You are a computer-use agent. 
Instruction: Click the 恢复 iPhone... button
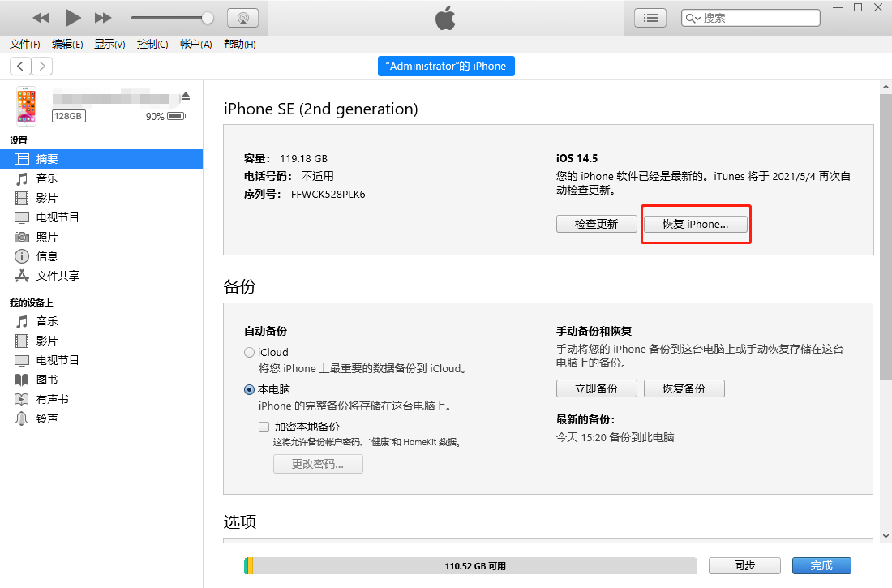point(695,225)
